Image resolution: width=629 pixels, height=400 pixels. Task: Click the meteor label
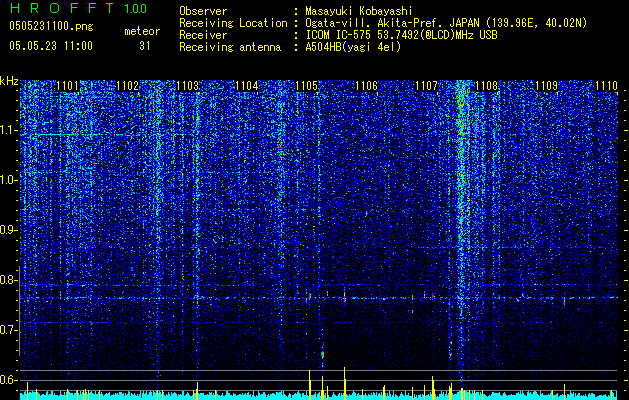(x=142, y=31)
